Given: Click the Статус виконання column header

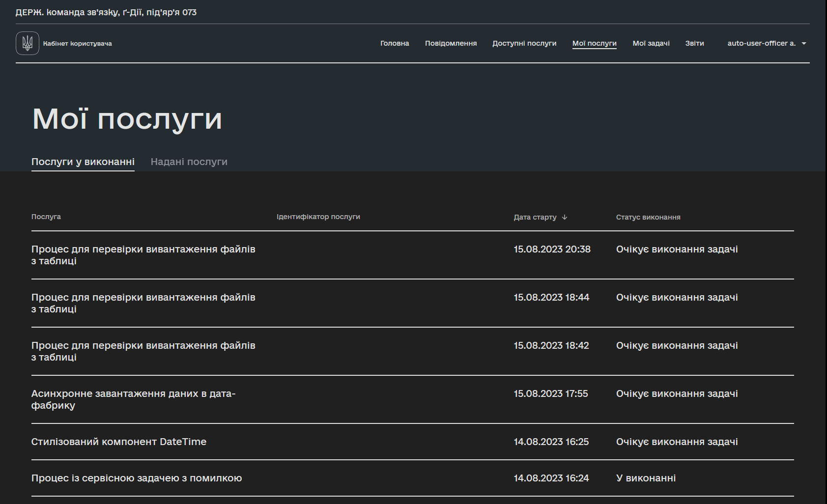Looking at the screenshot, I should coord(648,217).
